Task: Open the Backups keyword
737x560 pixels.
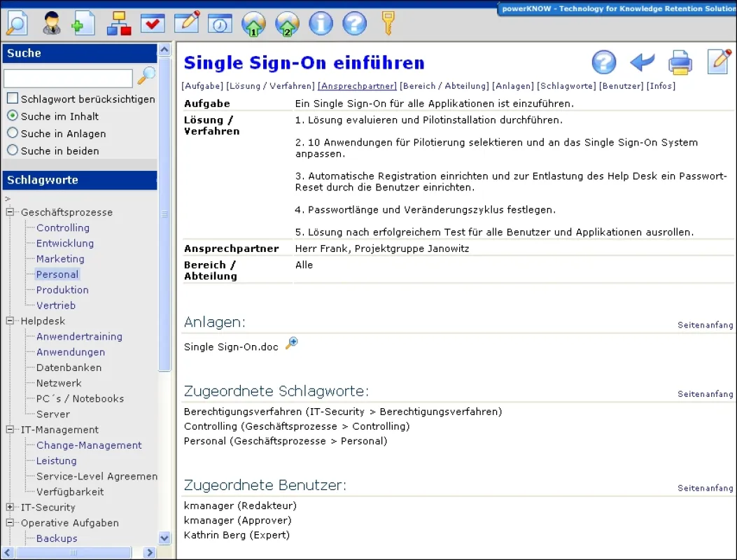Action: click(57, 538)
